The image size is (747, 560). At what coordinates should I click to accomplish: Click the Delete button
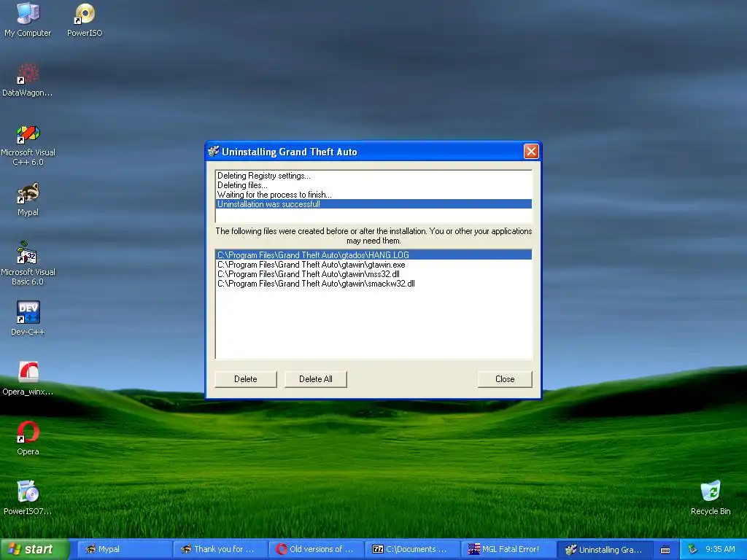tap(245, 379)
